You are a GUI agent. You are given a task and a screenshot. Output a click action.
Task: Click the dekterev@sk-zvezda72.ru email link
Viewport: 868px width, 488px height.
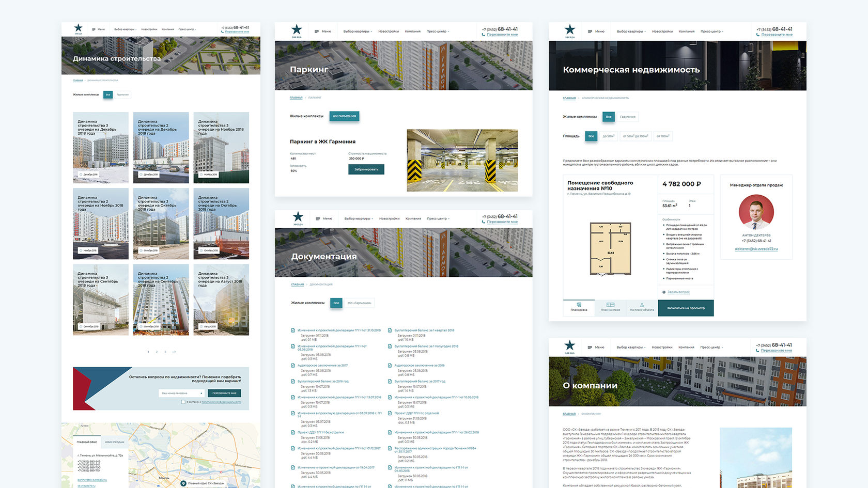[x=756, y=249]
